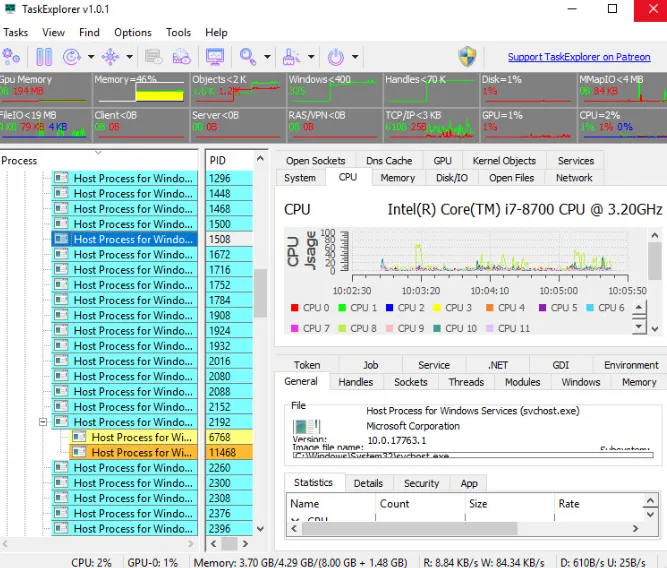Image resolution: width=667 pixels, height=568 pixels.
Task: Click the PID 1508 cell
Action: pyautogui.click(x=230, y=239)
